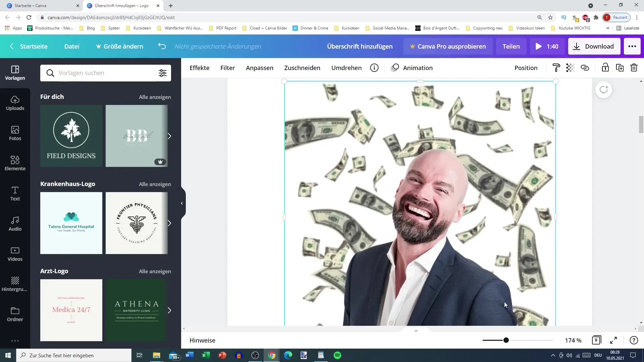Screen dimensions: 644x362
Task: Click the Crop/Zuschneiden tool icon
Action: [303, 68]
